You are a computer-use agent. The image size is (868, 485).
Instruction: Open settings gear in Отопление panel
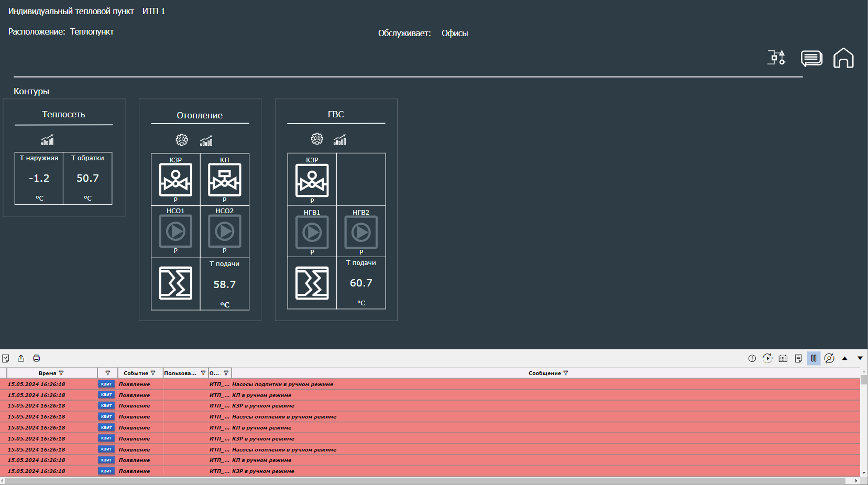[x=182, y=140]
